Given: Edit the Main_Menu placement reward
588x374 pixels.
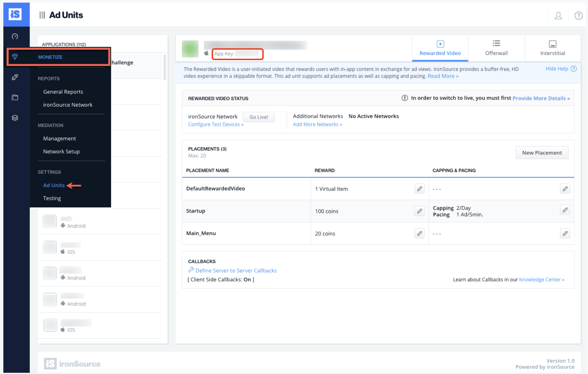Looking at the screenshot, I should [419, 233].
